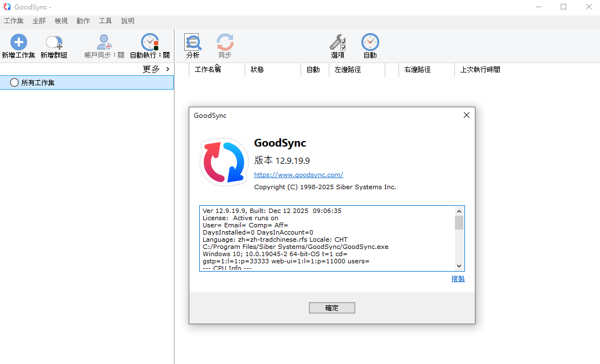Click the 'gstp=1:l=1:p=33333' line

point(286,261)
